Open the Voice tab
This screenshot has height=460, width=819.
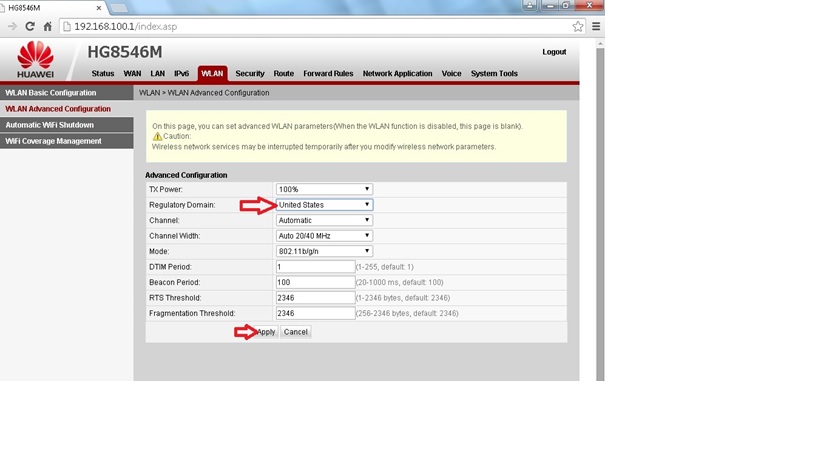pyautogui.click(x=451, y=74)
